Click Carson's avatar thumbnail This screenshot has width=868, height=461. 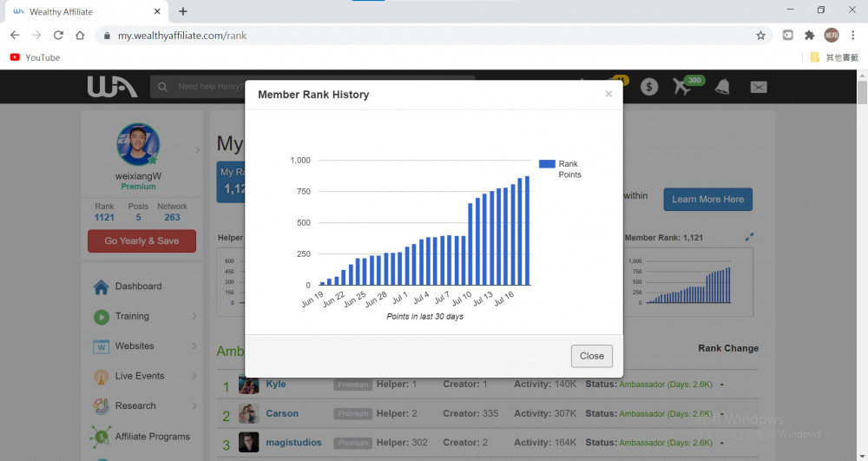pyautogui.click(x=248, y=413)
